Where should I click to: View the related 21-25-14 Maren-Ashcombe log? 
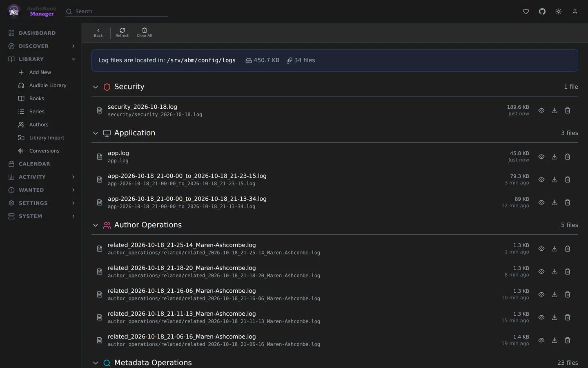click(x=541, y=249)
